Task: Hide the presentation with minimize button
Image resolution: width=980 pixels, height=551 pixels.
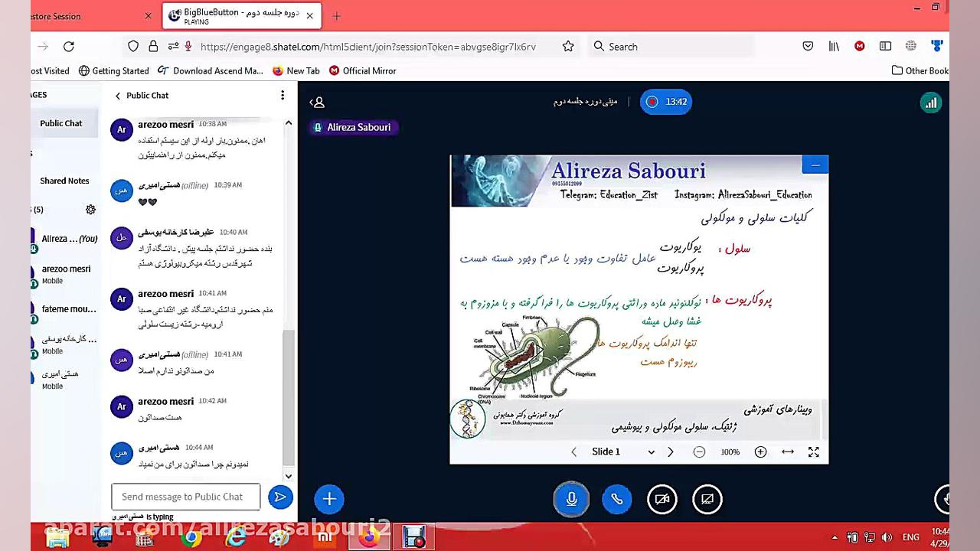Action: pos(815,165)
